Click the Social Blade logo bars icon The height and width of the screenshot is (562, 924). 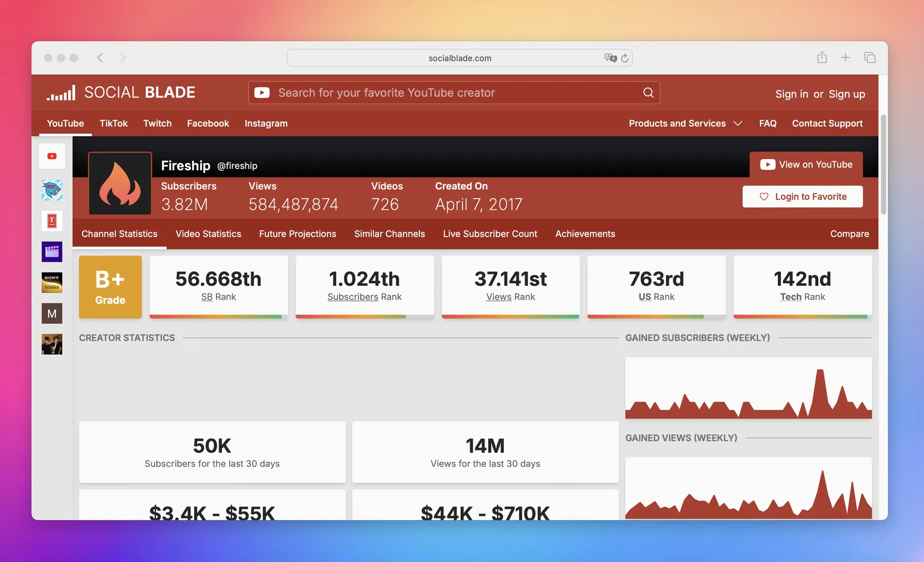coord(61,93)
